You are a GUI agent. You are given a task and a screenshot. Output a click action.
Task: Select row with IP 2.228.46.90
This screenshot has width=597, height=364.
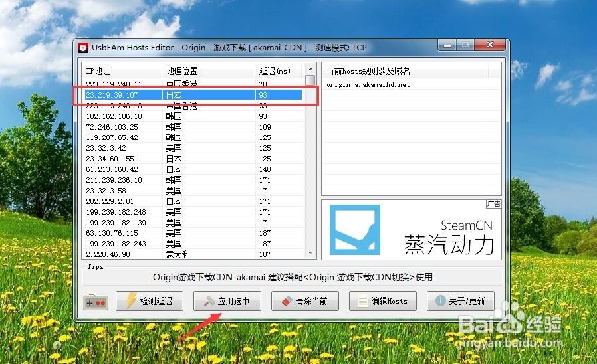pyautogui.click(x=193, y=254)
